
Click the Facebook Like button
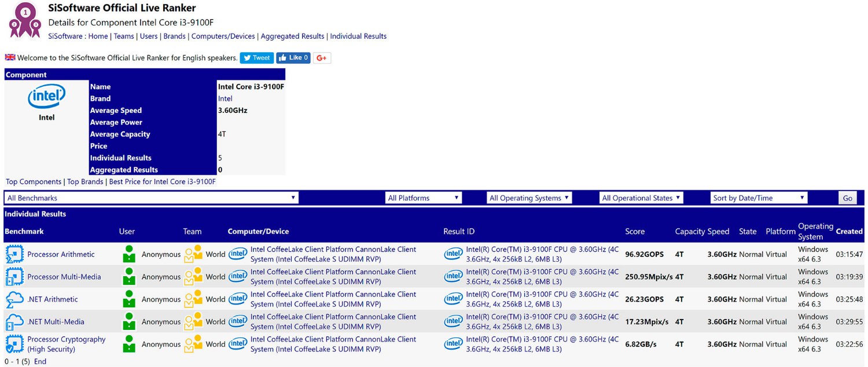click(x=293, y=58)
